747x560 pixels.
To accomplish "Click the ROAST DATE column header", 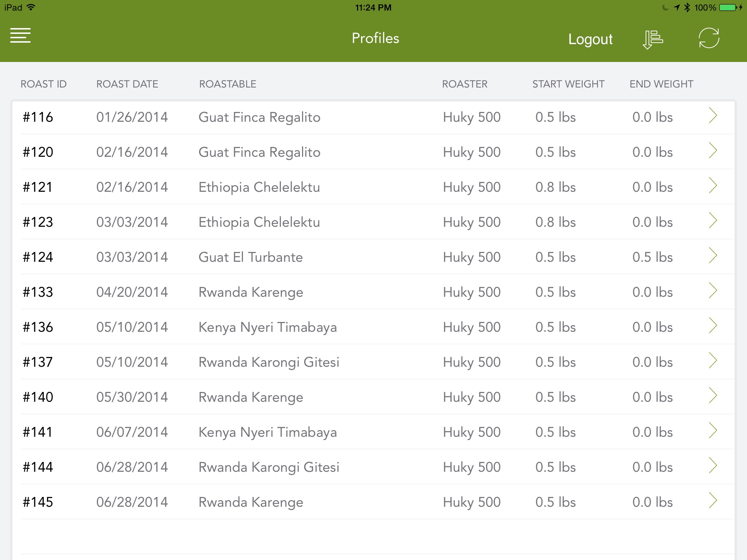I will [x=127, y=84].
